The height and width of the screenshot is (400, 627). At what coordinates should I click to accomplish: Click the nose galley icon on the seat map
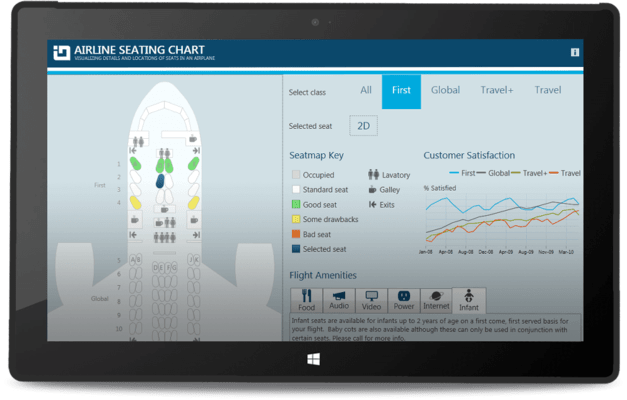click(x=193, y=139)
